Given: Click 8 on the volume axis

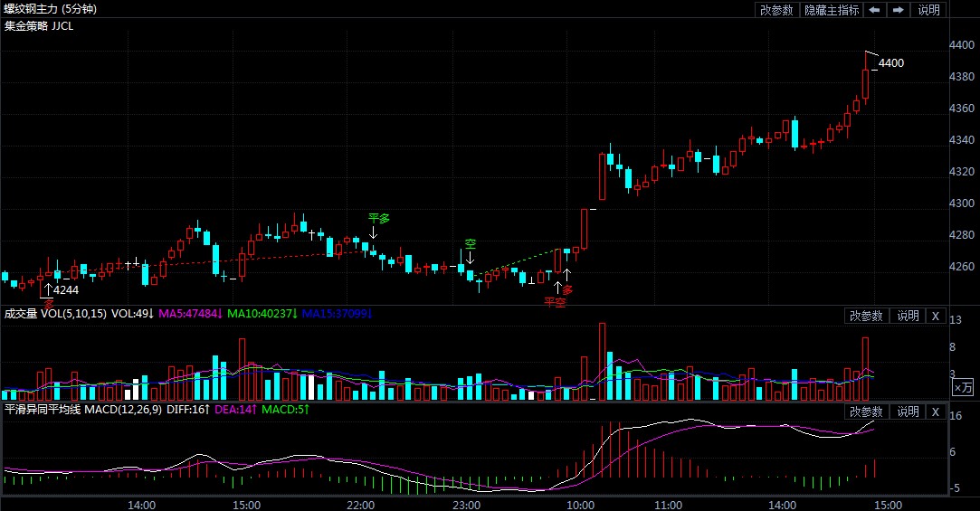Looking at the screenshot, I should click(x=953, y=347).
